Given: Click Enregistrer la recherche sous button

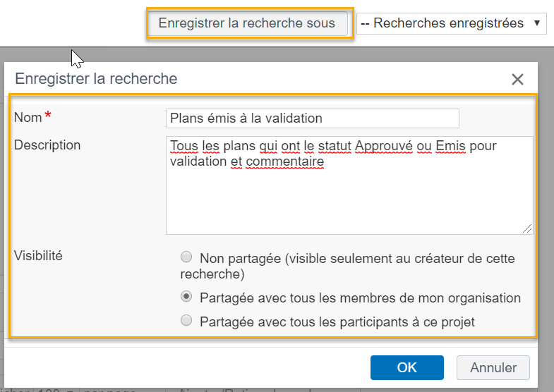Looking at the screenshot, I should point(247,23).
